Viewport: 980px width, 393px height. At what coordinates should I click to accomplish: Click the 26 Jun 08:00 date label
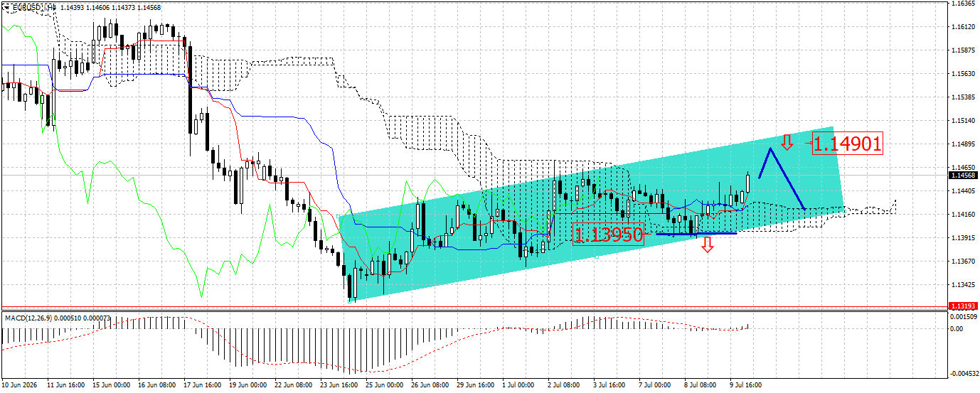(x=430, y=385)
